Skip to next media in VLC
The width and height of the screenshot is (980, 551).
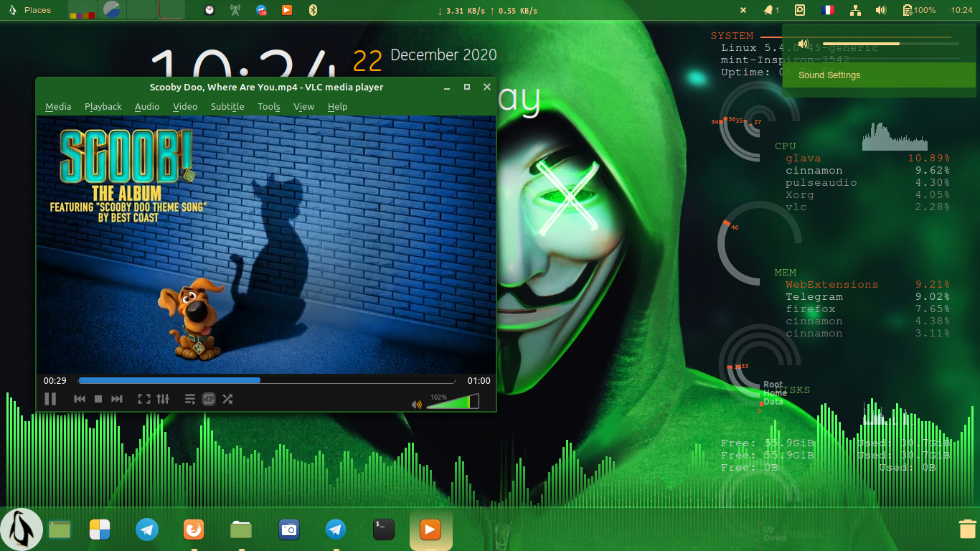coord(117,399)
